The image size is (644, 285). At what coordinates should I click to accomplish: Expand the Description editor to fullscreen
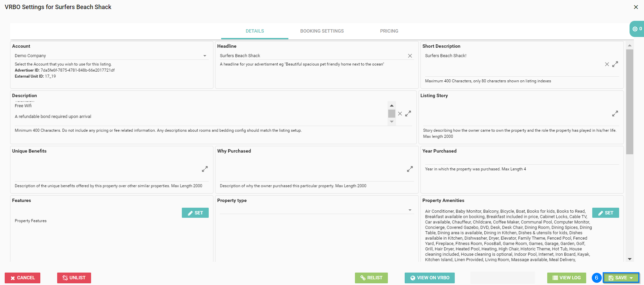tap(408, 114)
